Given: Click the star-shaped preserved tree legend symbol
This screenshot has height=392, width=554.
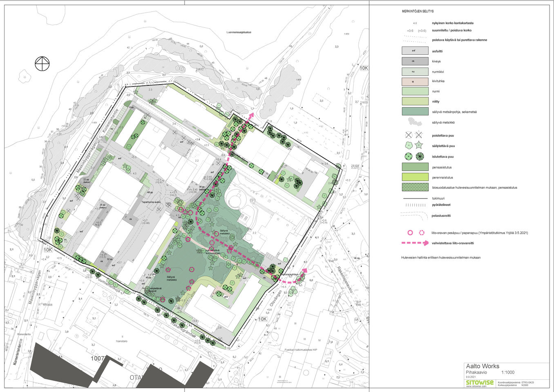Looking at the screenshot, I should (419, 146).
